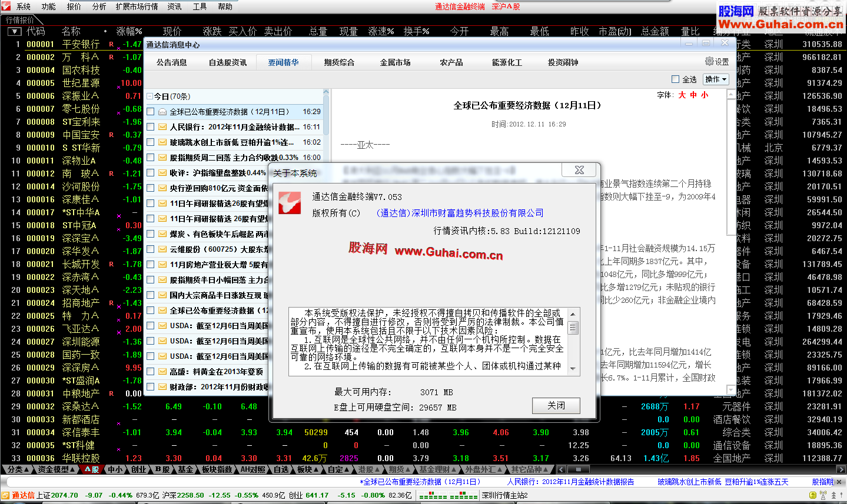Check the box for 人民银行 2012年11月金融统计数据 row

click(x=151, y=127)
